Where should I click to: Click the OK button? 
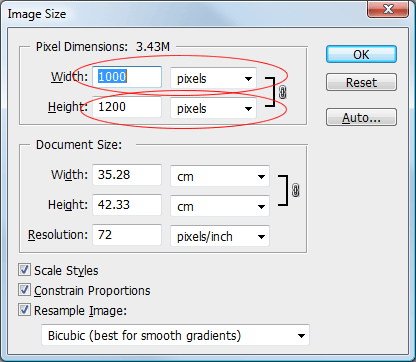pyautogui.click(x=361, y=54)
